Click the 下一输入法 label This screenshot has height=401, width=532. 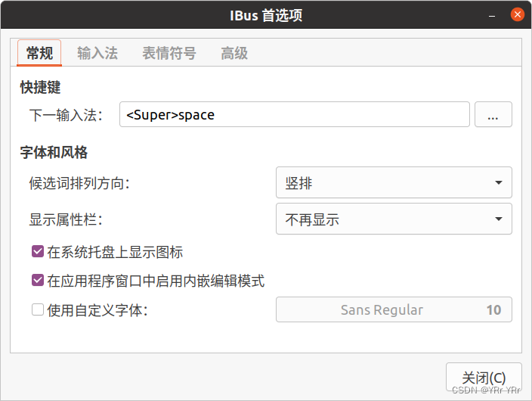coord(66,115)
